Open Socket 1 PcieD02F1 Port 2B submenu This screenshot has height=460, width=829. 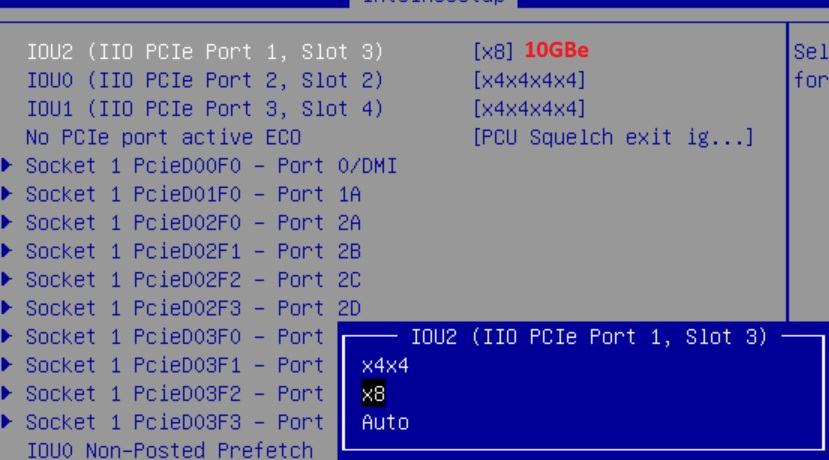(x=193, y=251)
